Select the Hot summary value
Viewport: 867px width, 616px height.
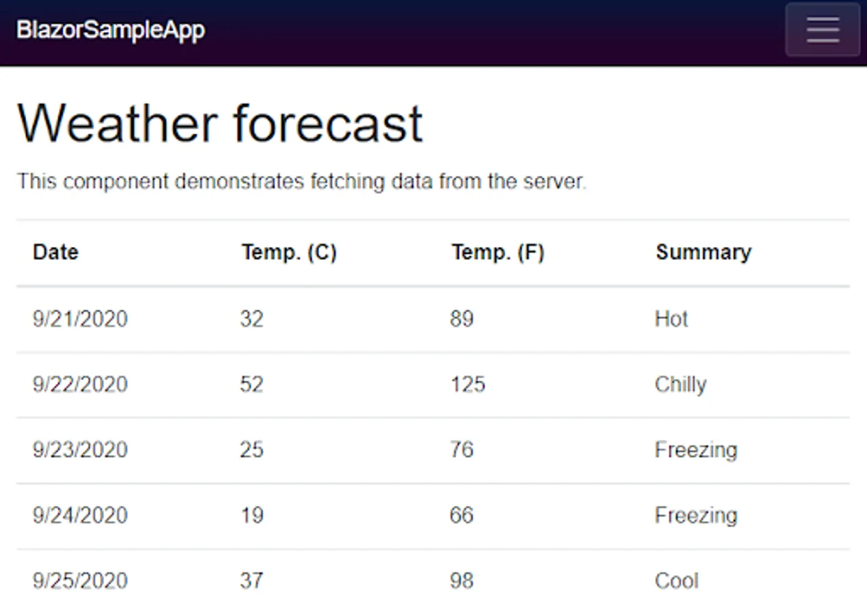[x=671, y=319]
